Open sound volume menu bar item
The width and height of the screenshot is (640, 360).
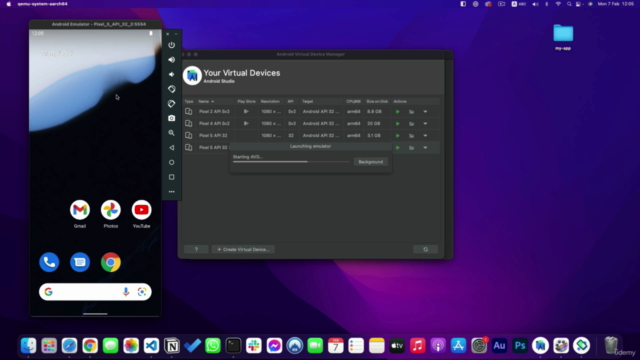pyautogui.click(x=535, y=4)
